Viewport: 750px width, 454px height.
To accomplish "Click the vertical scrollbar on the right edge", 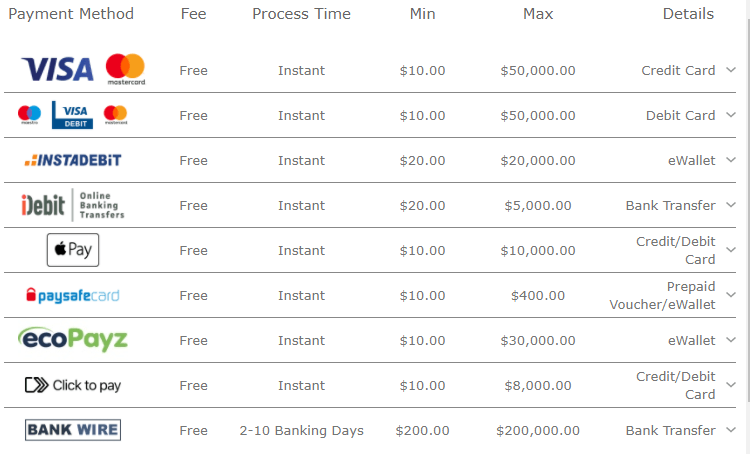I will click(747, 210).
